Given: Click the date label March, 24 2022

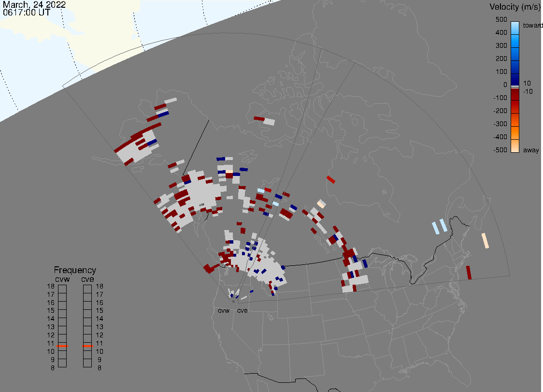Looking at the screenshot, I should click(x=34, y=5).
